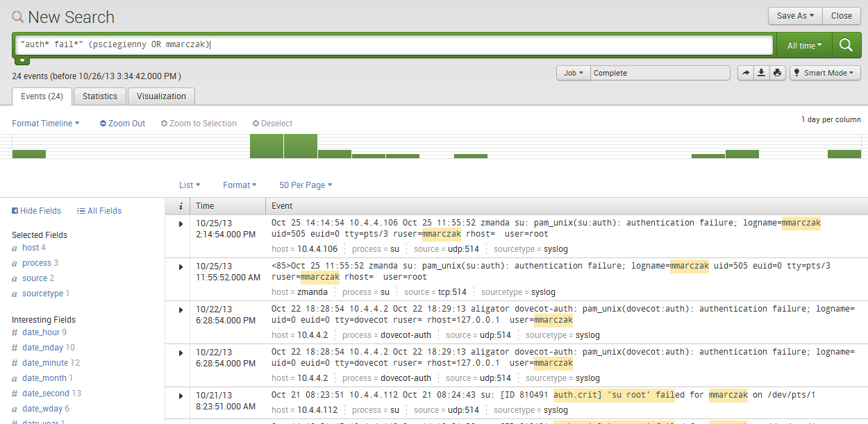Open the Smart Mode dropdown
The image size is (868, 424).
tap(825, 73)
